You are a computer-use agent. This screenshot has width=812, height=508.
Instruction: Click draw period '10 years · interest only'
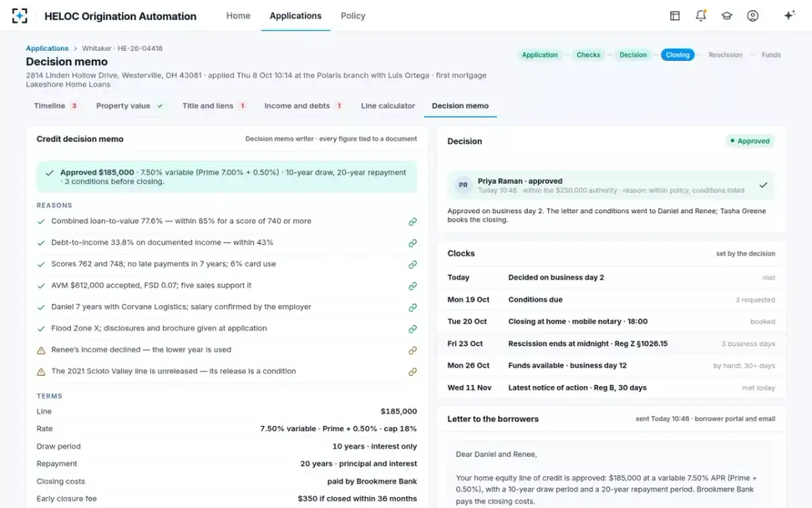[374, 446]
